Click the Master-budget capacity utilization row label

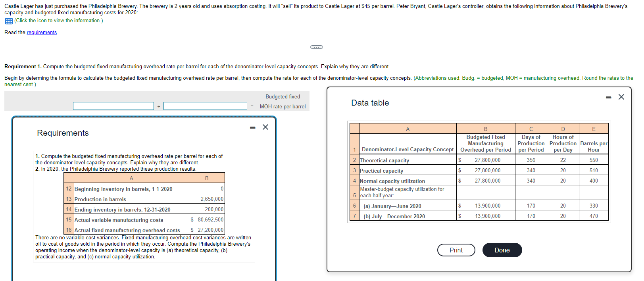(x=402, y=192)
